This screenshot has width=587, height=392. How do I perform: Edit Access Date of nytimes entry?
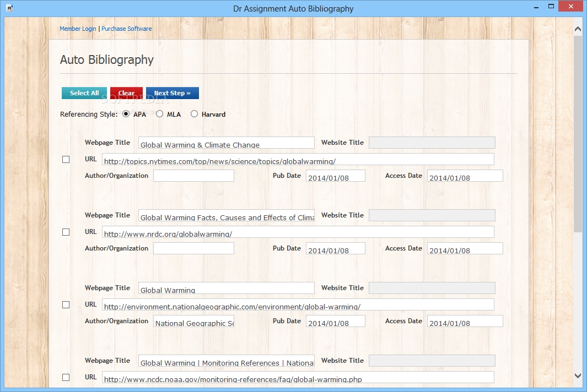(x=465, y=176)
